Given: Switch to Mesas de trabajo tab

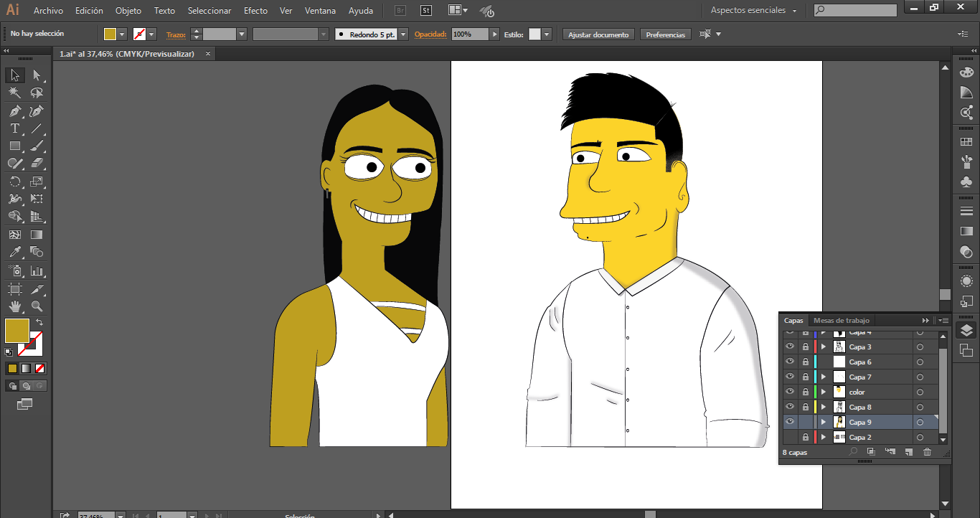Looking at the screenshot, I should (841, 320).
